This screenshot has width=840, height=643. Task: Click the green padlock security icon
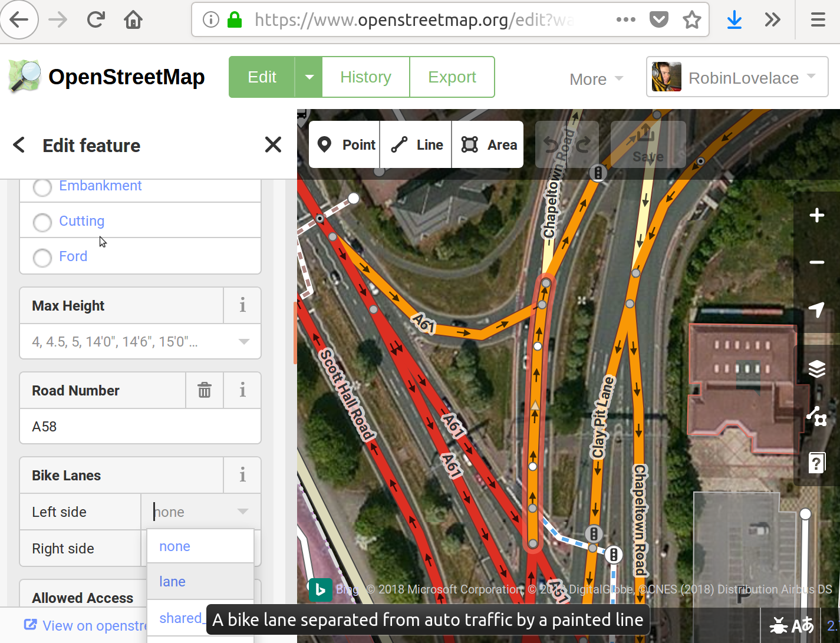point(235,20)
